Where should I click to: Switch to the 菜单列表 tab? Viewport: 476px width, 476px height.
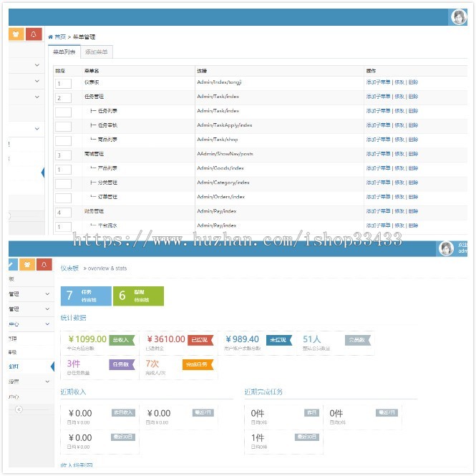point(64,52)
